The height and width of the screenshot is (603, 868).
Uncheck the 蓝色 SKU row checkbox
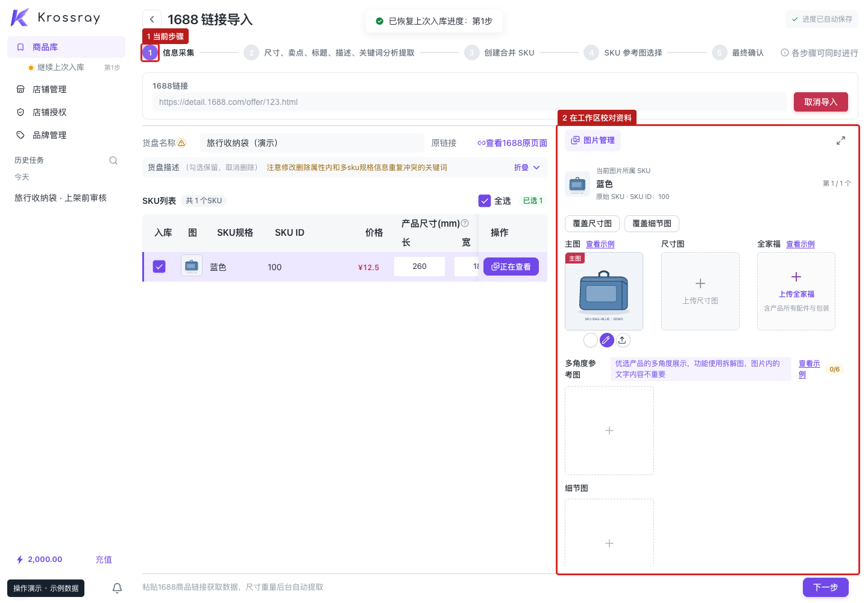pos(159,267)
